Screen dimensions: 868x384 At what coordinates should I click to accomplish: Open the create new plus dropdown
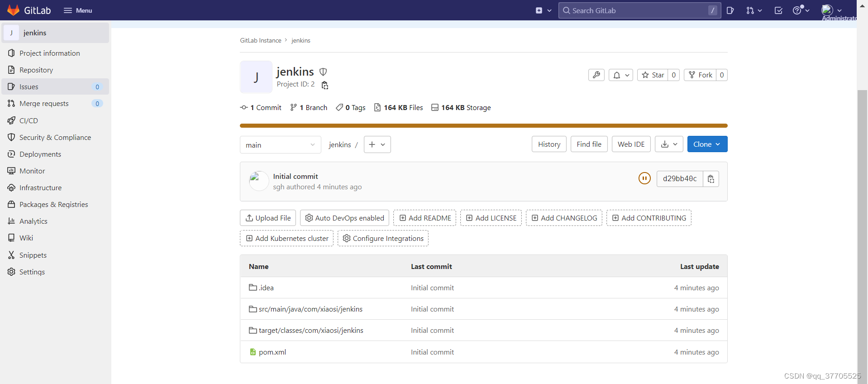544,10
